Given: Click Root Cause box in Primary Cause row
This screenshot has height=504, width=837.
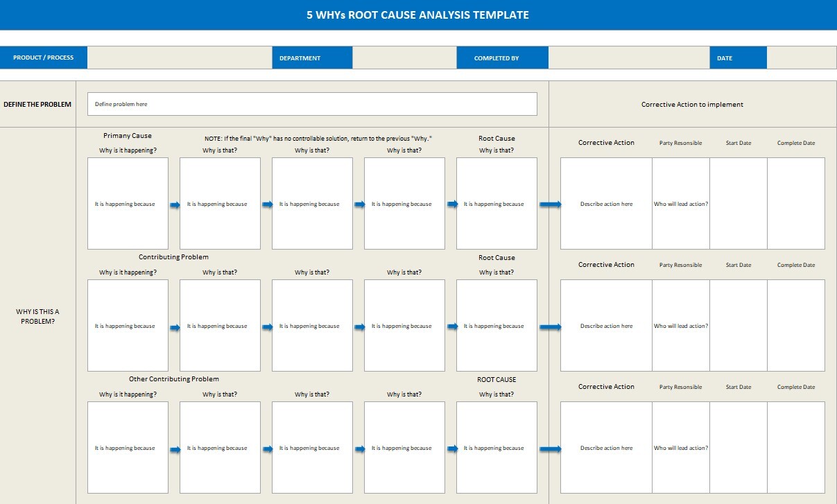Looking at the screenshot, I should (x=497, y=203).
